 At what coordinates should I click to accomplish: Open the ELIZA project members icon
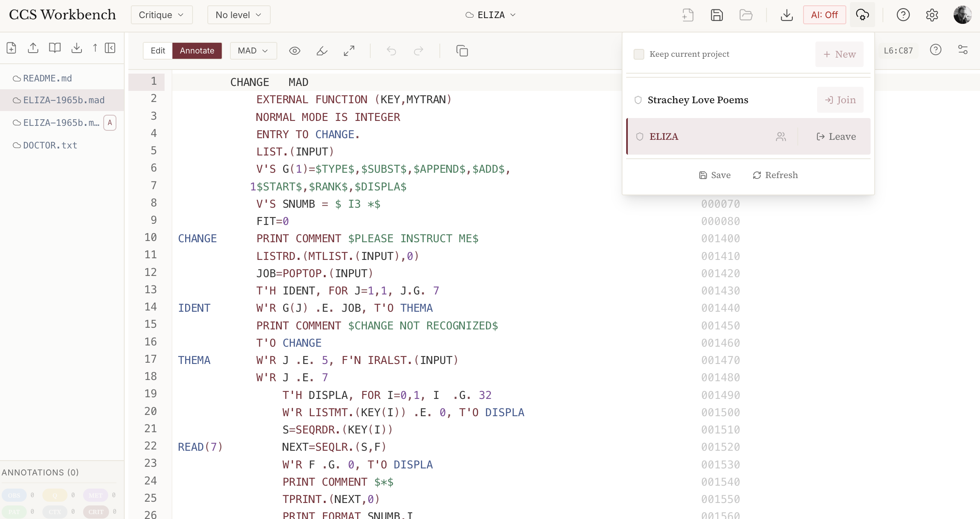780,137
